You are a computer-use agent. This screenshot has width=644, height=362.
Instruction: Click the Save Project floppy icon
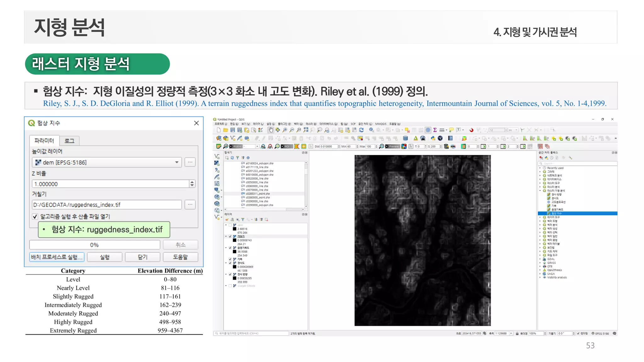pyautogui.click(x=232, y=130)
